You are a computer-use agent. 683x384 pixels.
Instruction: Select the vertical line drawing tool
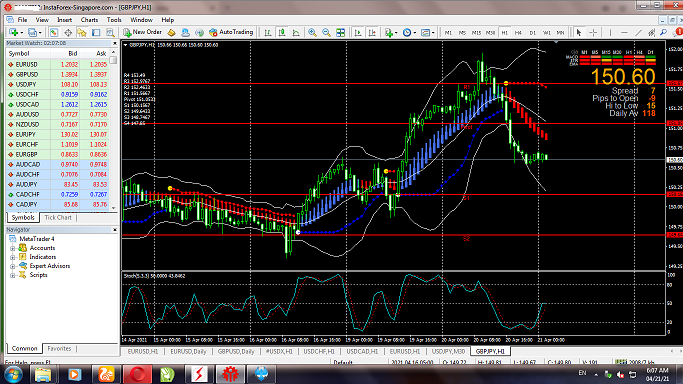pyautogui.click(x=610, y=33)
